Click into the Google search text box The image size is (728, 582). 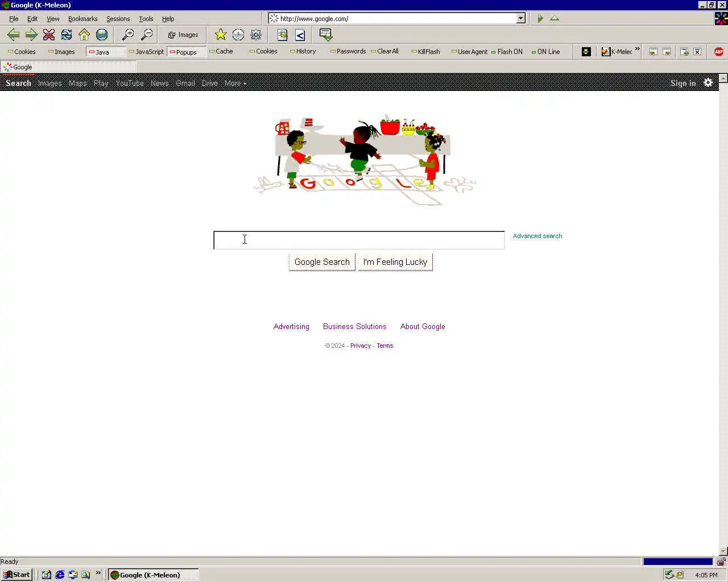click(359, 240)
